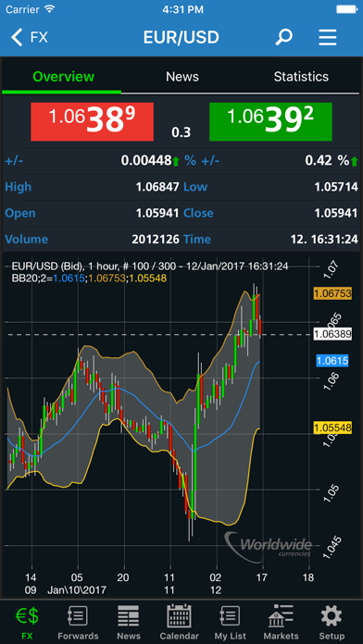Viewport: 363px width, 644px height.
Task: Tap the green ask price 1.06392 box
Action: tap(270, 121)
